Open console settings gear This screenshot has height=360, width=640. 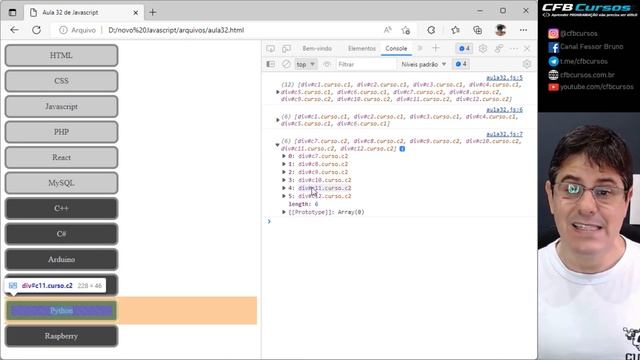click(x=527, y=64)
